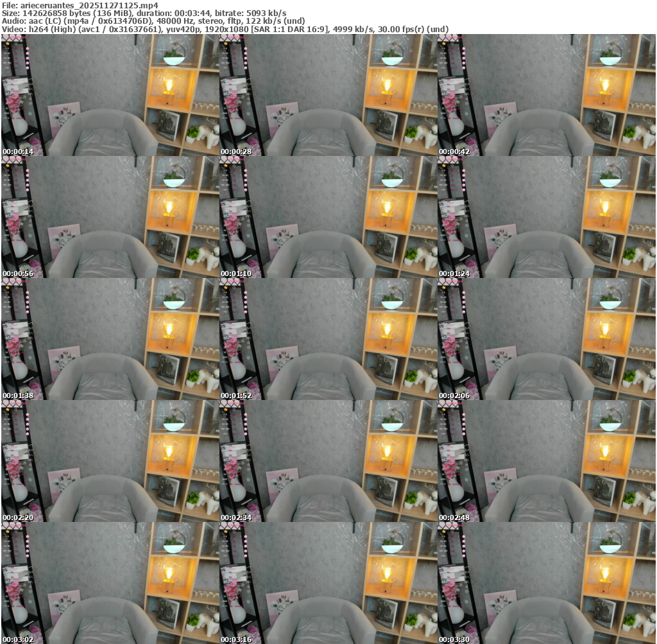Click the thumbnail labeled 00:03:02
This screenshot has height=644, width=657.
point(110,583)
